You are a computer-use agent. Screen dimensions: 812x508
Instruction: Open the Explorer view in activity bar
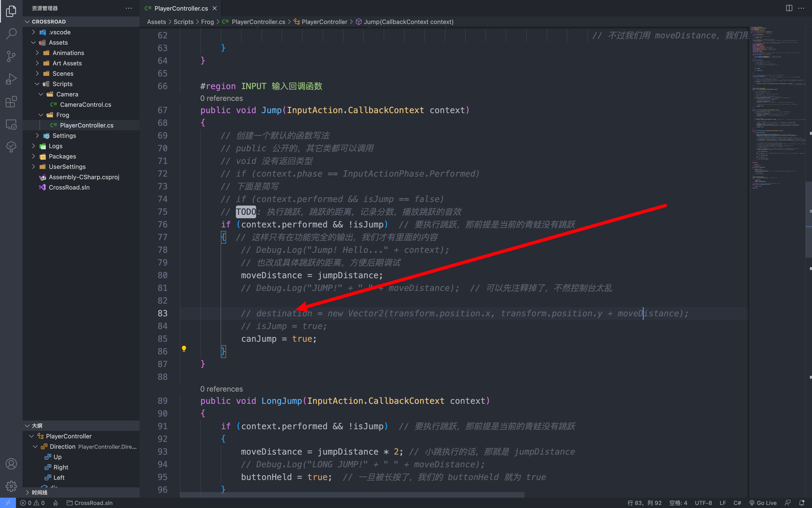click(x=11, y=11)
